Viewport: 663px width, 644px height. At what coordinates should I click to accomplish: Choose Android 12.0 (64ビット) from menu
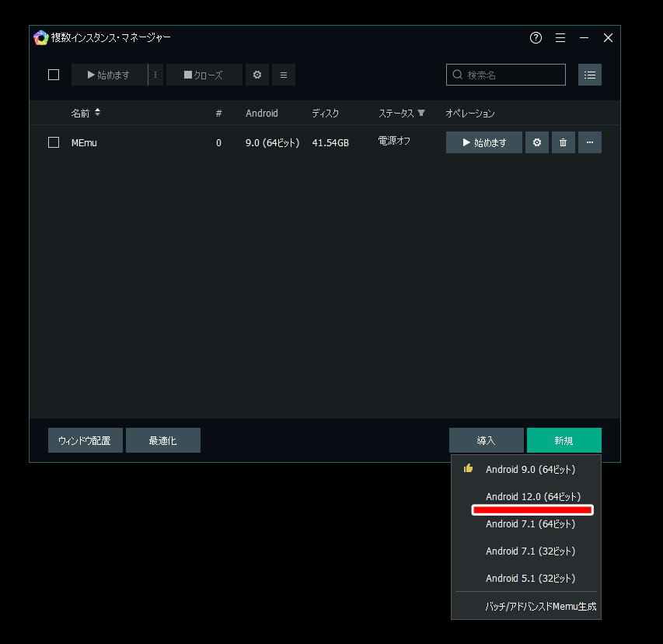pos(526,496)
